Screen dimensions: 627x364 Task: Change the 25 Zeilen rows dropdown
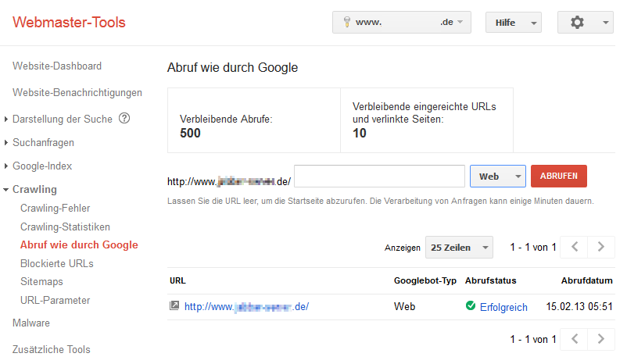point(459,248)
